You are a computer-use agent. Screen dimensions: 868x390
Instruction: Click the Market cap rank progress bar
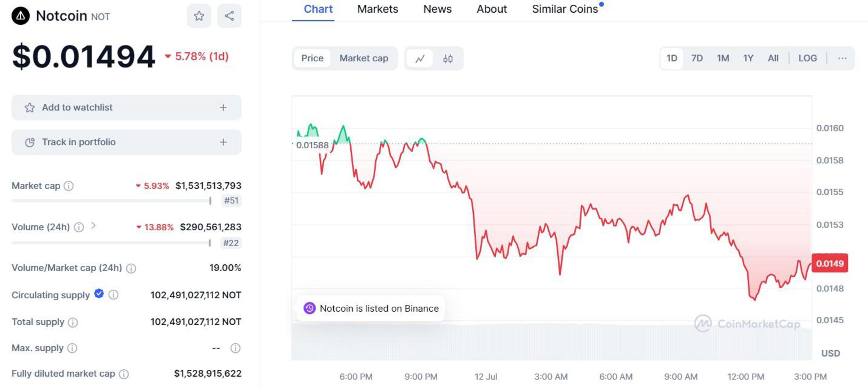[x=111, y=201]
